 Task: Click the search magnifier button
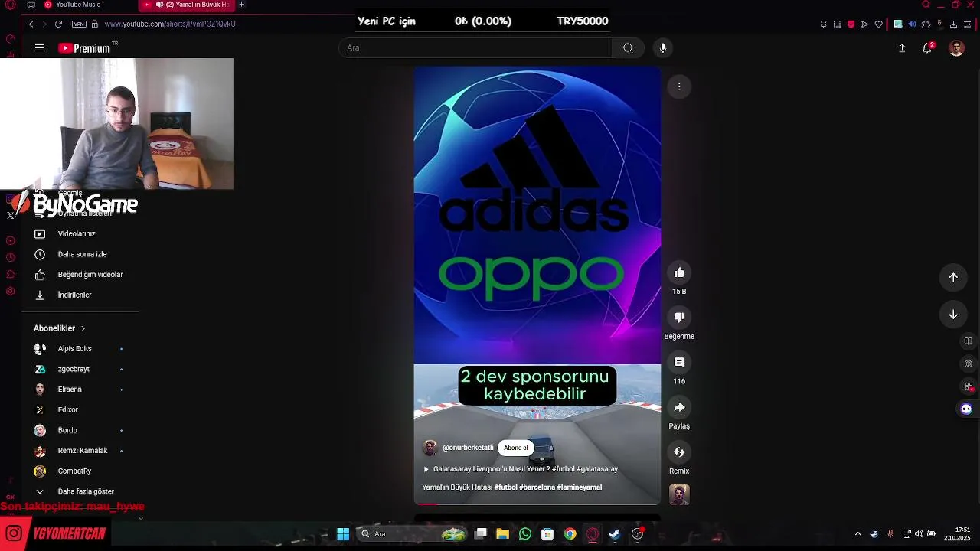coord(628,47)
